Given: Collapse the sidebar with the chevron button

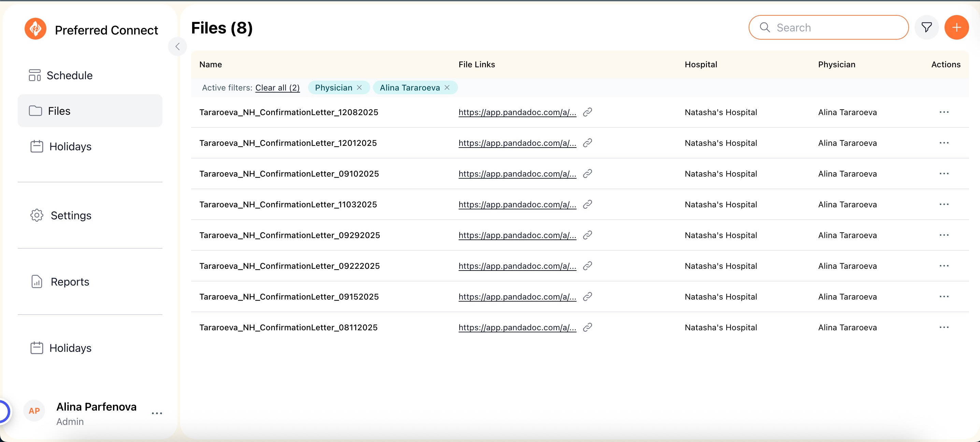Looking at the screenshot, I should [x=177, y=46].
